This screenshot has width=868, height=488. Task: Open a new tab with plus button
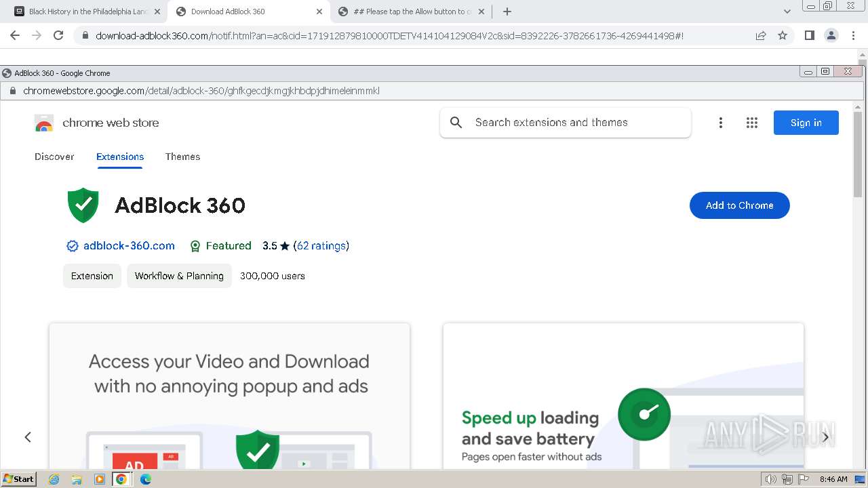tap(507, 12)
